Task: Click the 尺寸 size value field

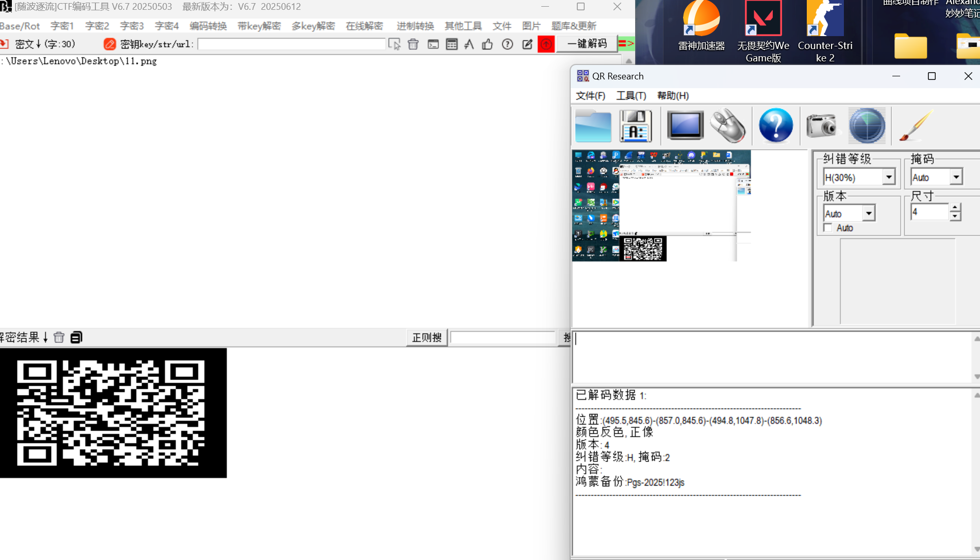Action: click(x=929, y=212)
